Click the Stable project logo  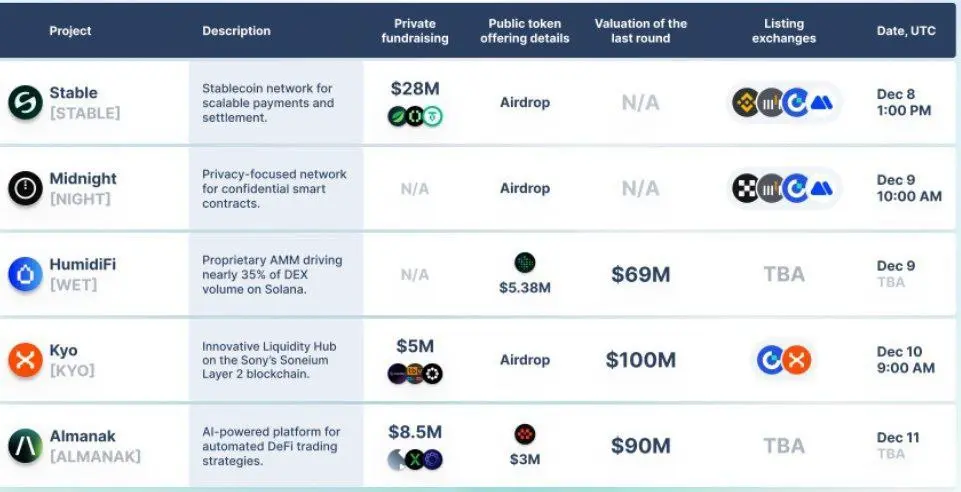(x=25, y=102)
